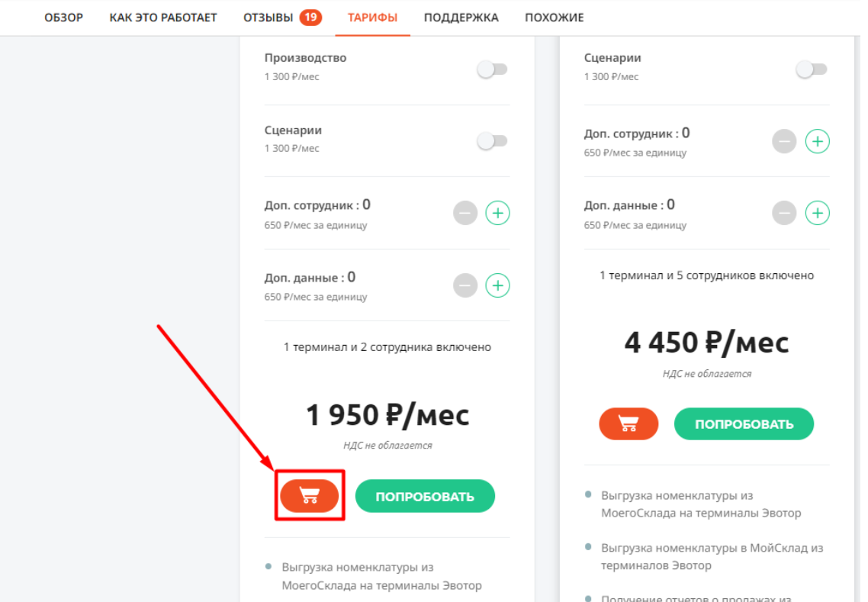
Task: Toggle Сценарии in the right plan
Action: coord(812,69)
